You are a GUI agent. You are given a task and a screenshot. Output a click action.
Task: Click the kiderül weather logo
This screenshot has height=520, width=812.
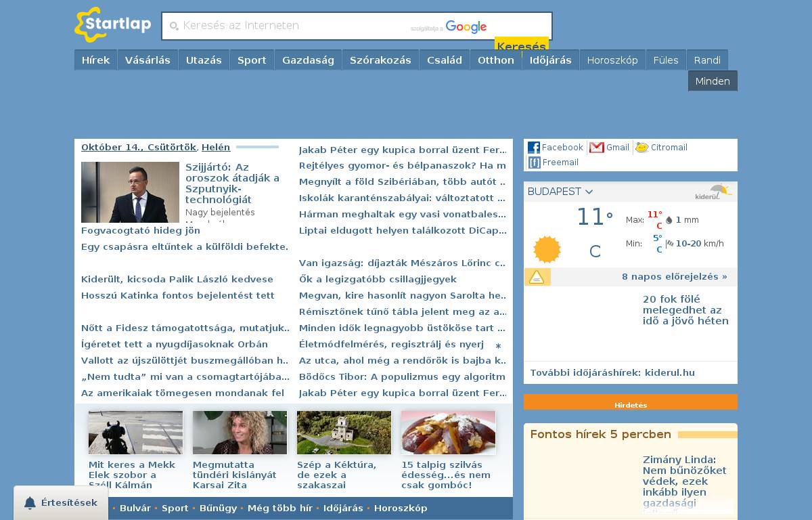(713, 192)
